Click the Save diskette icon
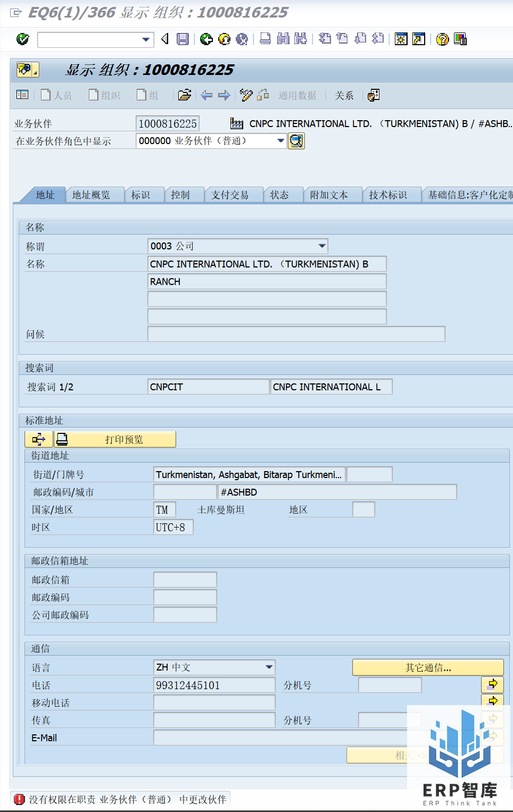 [183, 39]
